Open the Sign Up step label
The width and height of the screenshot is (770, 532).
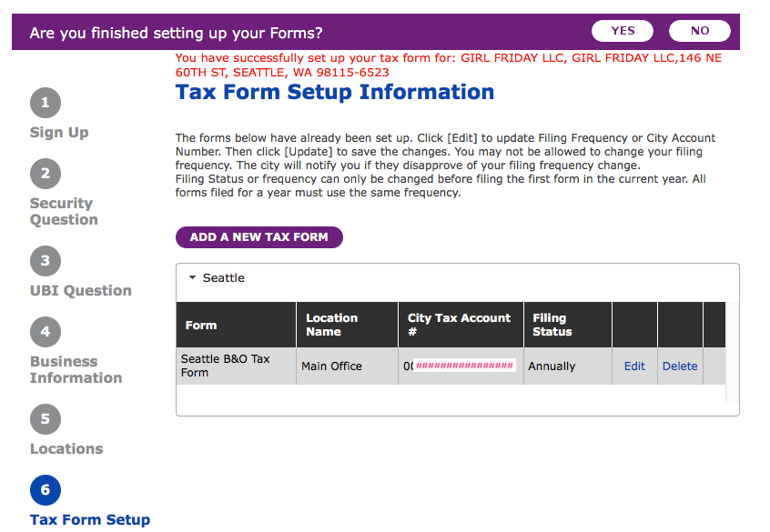pyautogui.click(x=59, y=133)
